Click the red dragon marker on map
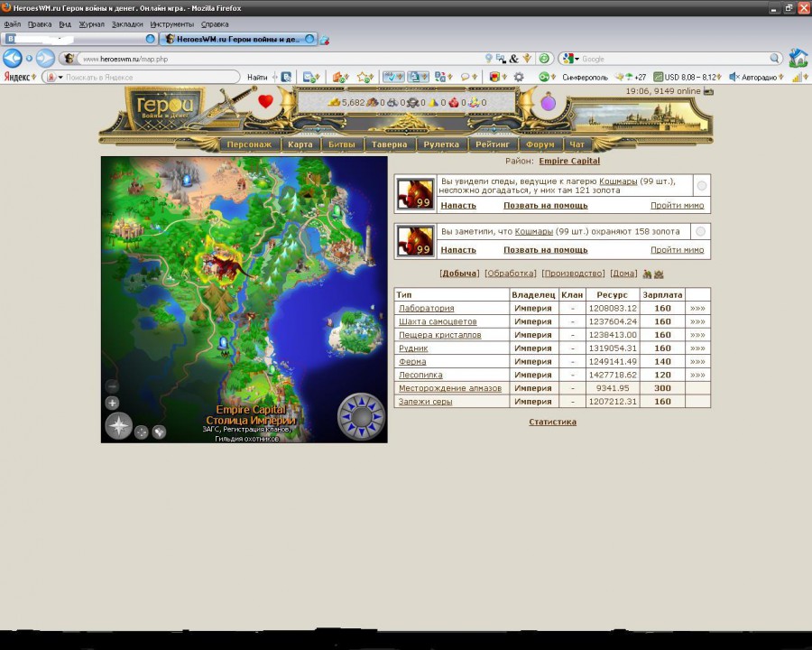Image resolution: width=812 pixels, height=650 pixels. click(x=226, y=265)
